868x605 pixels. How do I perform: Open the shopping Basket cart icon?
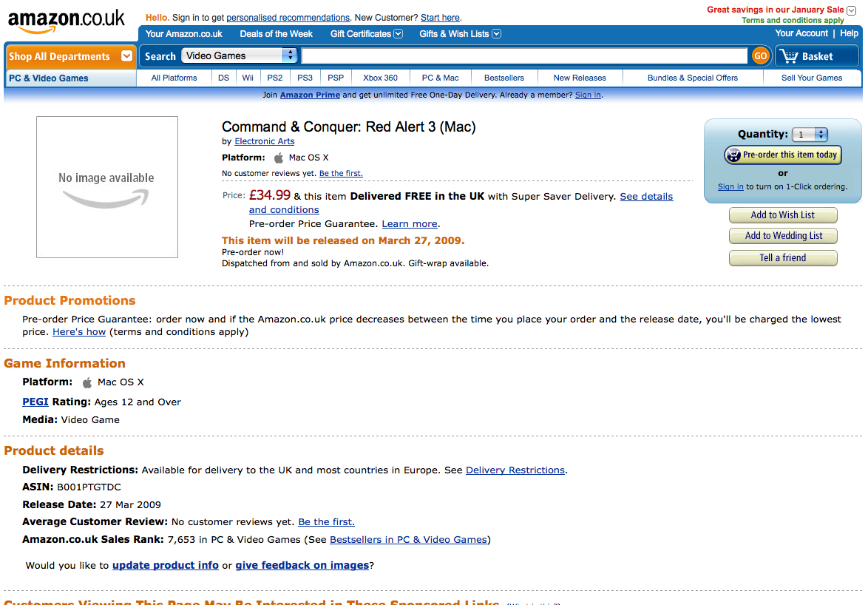(788, 56)
